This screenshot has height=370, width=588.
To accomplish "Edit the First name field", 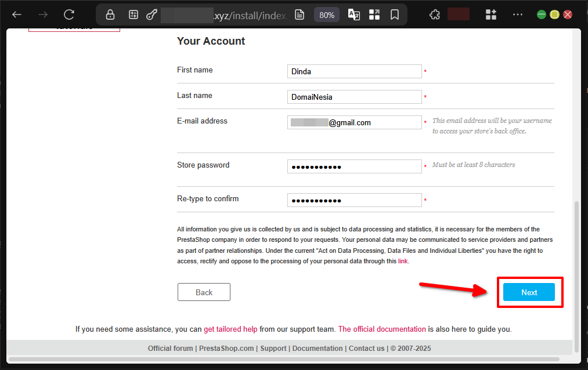I will click(354, 71).
